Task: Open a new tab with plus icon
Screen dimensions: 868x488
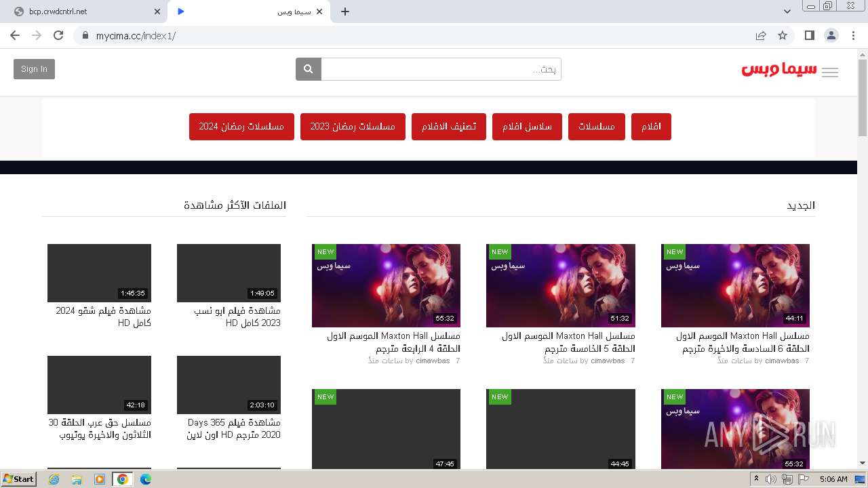Action: point(345,12)
